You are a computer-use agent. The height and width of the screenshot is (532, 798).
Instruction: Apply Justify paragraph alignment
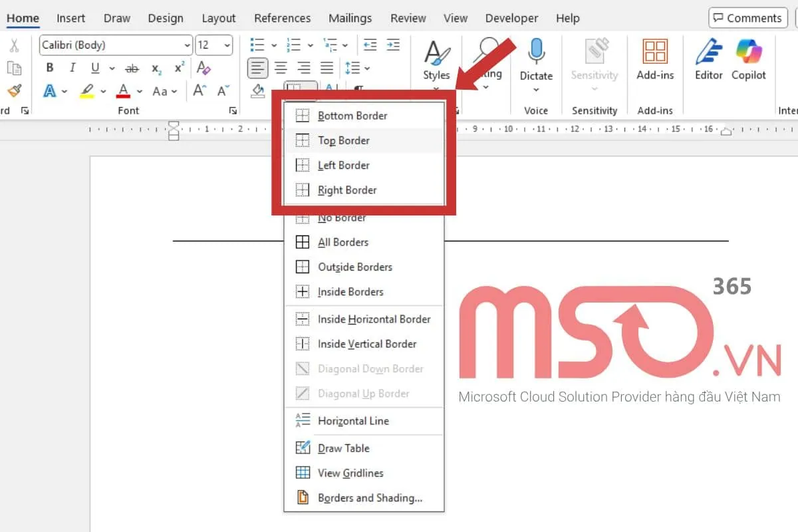pos(327,68)
